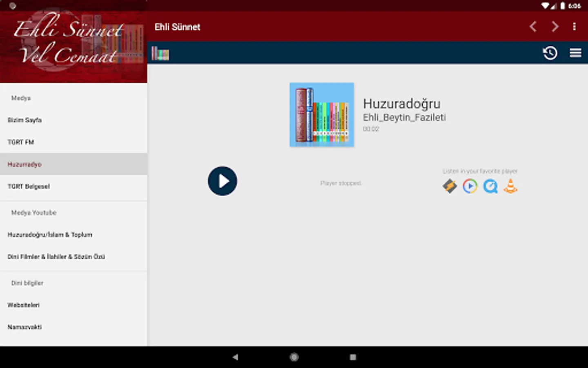Open the three-dot overflow menu
The width and height of the screenshot is (588, 368).
(x=574, y=27)
